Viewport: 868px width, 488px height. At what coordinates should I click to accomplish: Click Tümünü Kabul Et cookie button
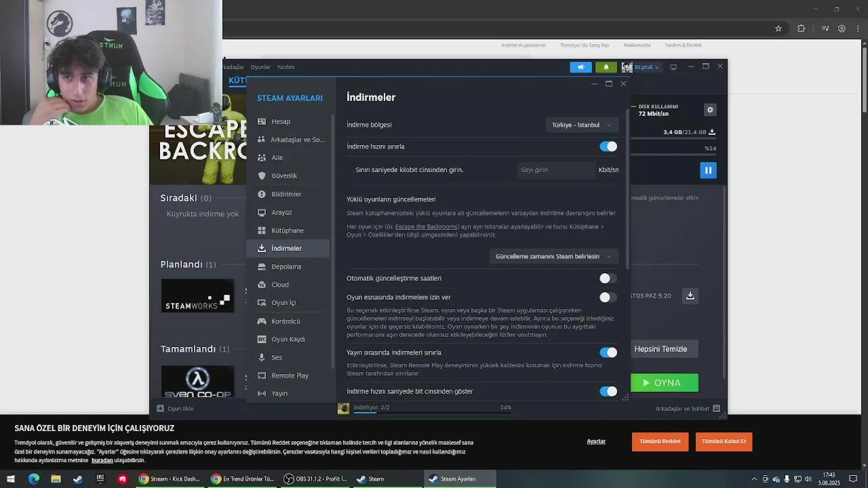(x=724, y=441)
